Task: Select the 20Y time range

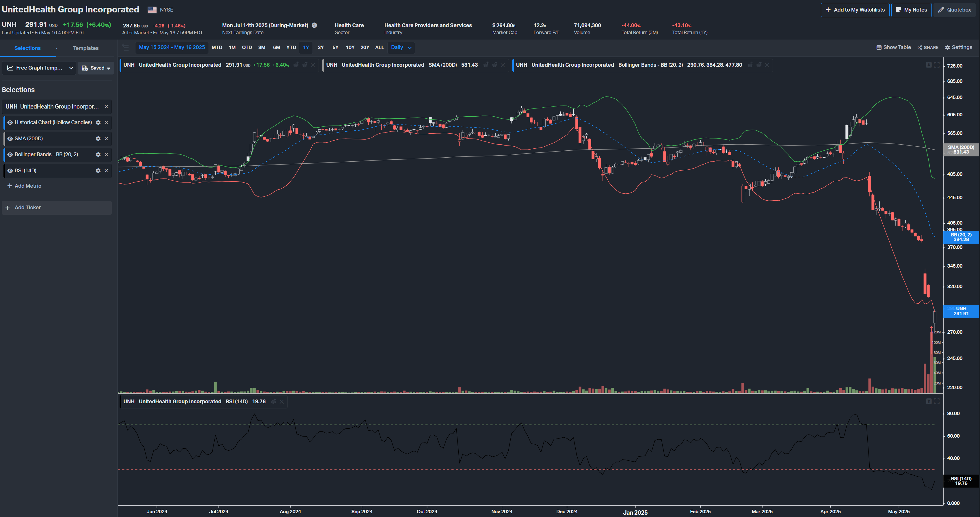Action: pos(365,48)
